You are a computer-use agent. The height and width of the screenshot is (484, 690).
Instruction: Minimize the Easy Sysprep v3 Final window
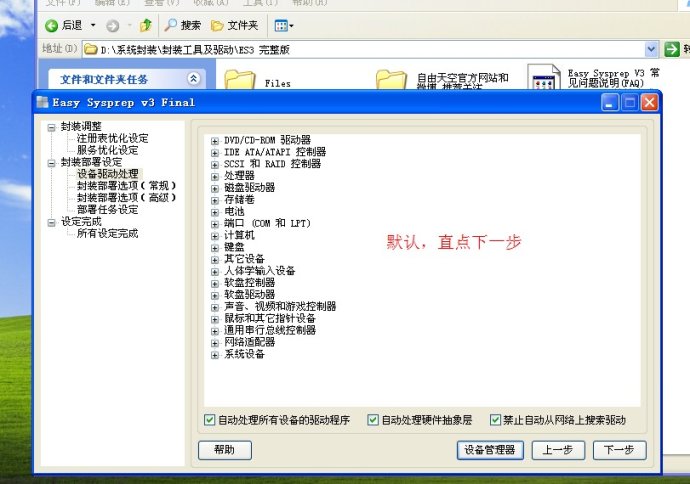(x=610, y=103)
